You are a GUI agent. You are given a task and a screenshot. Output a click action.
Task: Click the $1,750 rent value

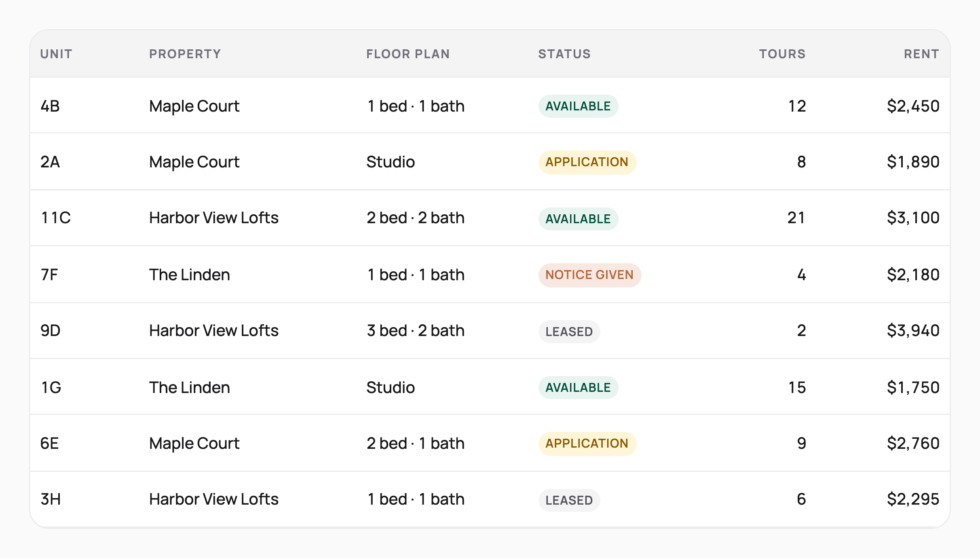coord(913,387)
